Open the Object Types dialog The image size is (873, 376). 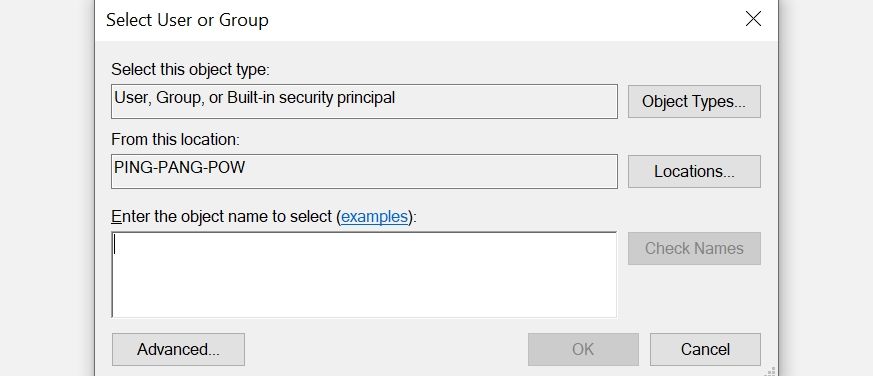coord(694,101)
